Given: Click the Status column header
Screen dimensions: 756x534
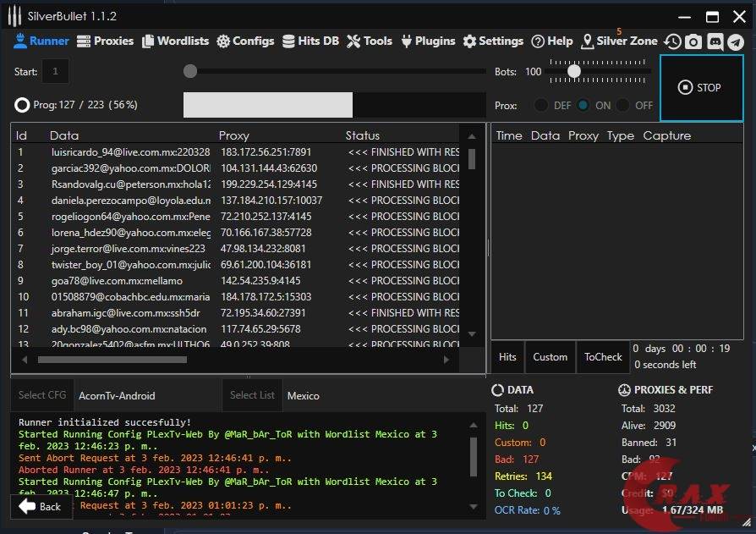Looking at the screenshot, I should [x=363, y=135].
